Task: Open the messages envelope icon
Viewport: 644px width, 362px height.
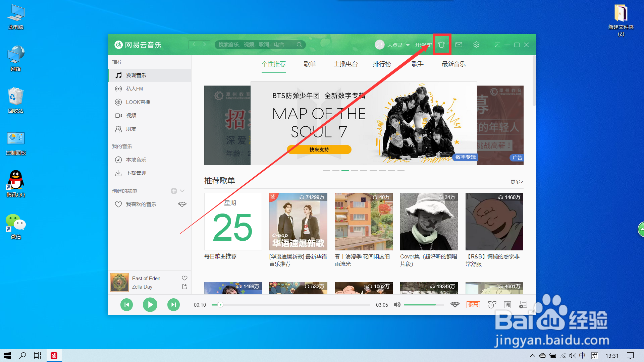Action: 459,45
